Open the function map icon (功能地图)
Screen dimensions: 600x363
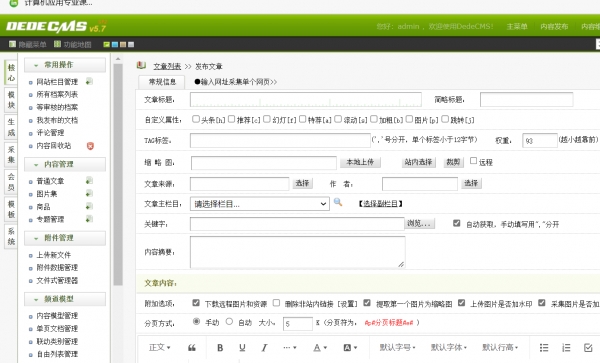[57, 44]
